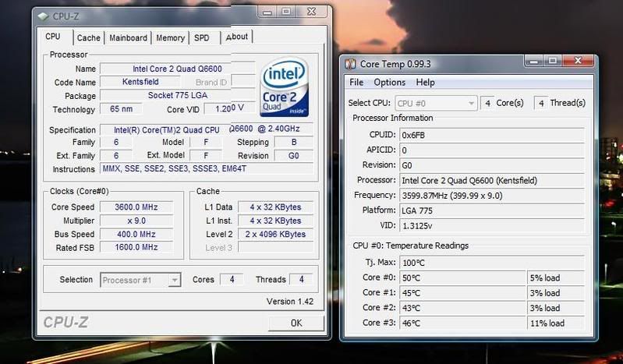The image size is (623, 364).
Task: Open the Help menu in Core Temp
Action: coord(425,83)
